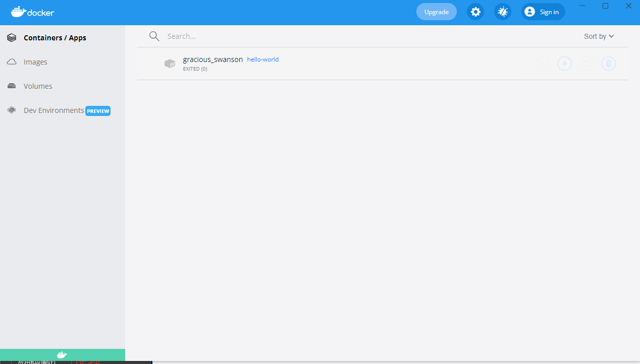640x364 pixels.
Task: Open CLI terminal for gracious_swanson
Action: point(543,64)
